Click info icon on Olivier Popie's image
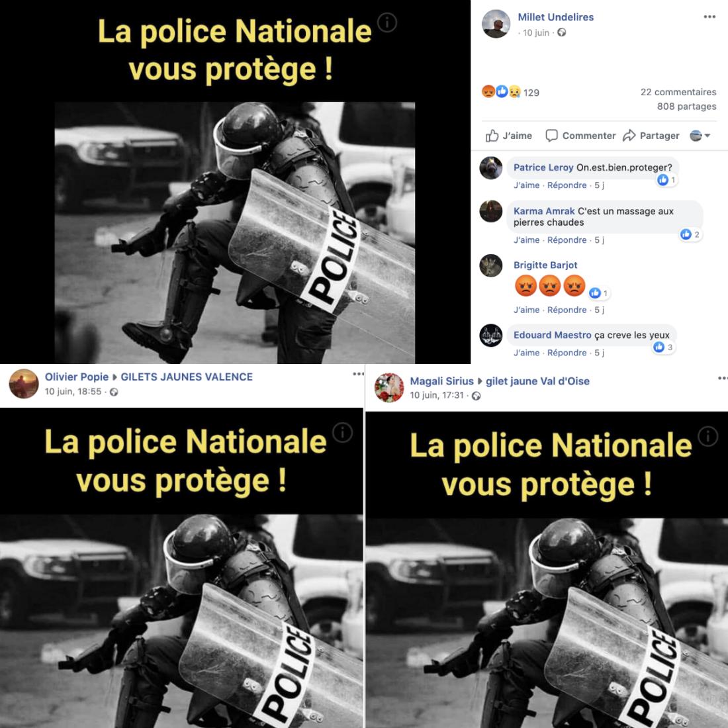Viewport: 728px width, 728px height. [x=343, y=433]
